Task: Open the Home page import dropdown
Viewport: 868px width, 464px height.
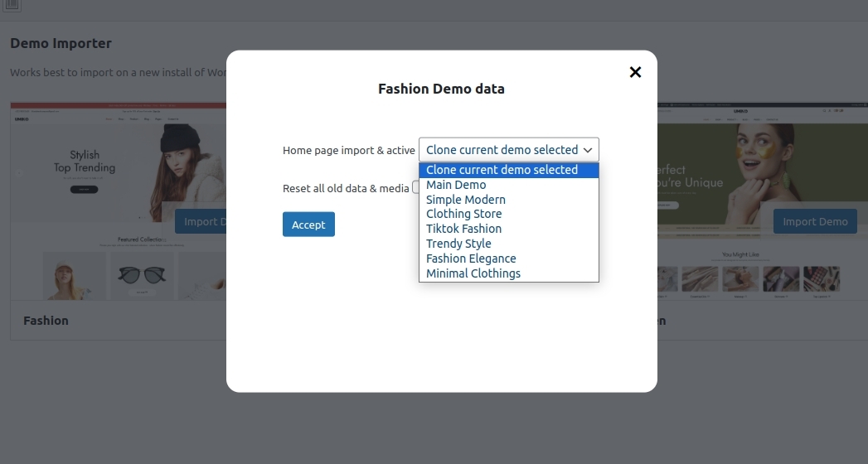Action: tap(508, 150)
